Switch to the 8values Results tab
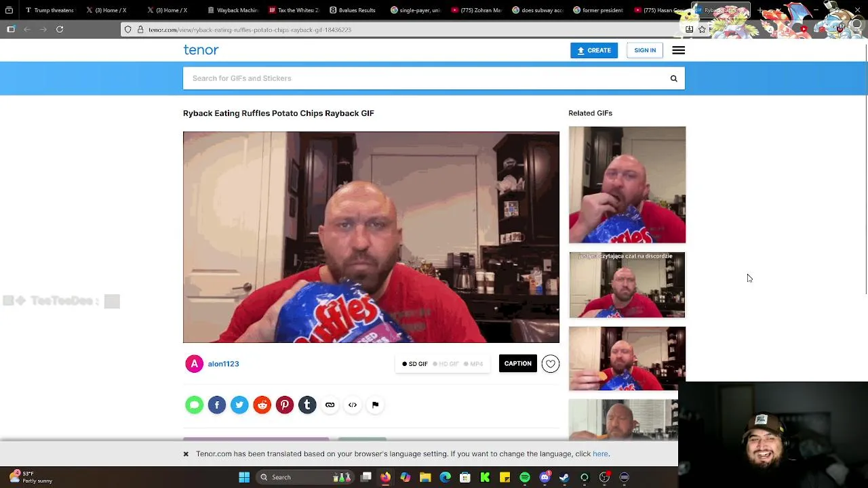Screen dimensions: 868x488 (353, 10)
